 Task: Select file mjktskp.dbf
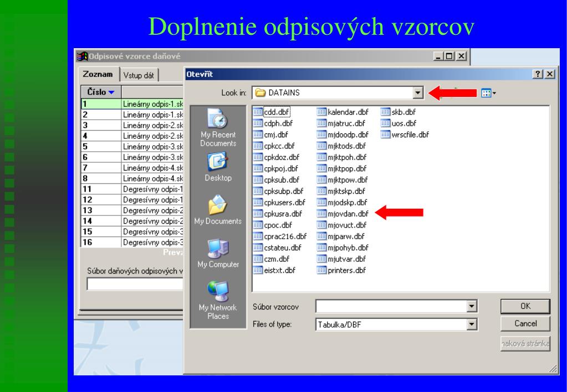coord(341,191)
